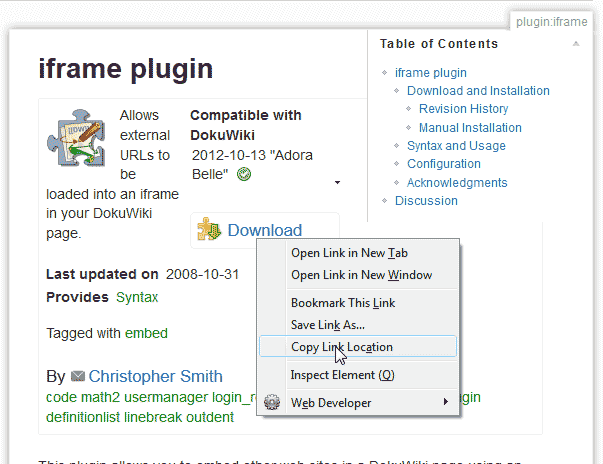The width and height of the screenshot is (603, 464).
Task: Click the Download link
Action: [x=265, y=230]
